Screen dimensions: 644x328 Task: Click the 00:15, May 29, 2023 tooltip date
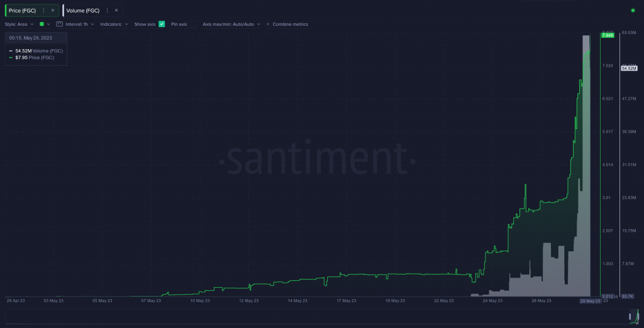tap(30, 38)
